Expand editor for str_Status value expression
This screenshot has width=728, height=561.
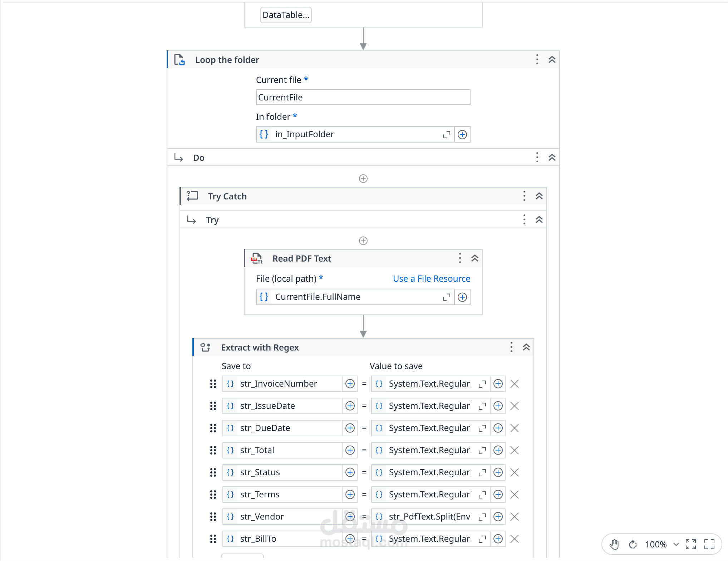pyautogui.click(x=482, y=472)
